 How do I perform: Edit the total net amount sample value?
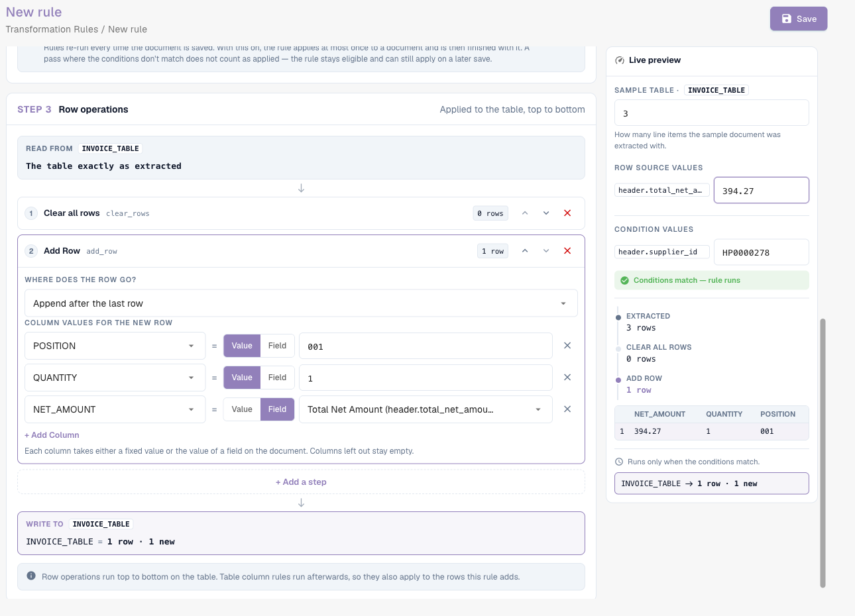tap(761, 191)
